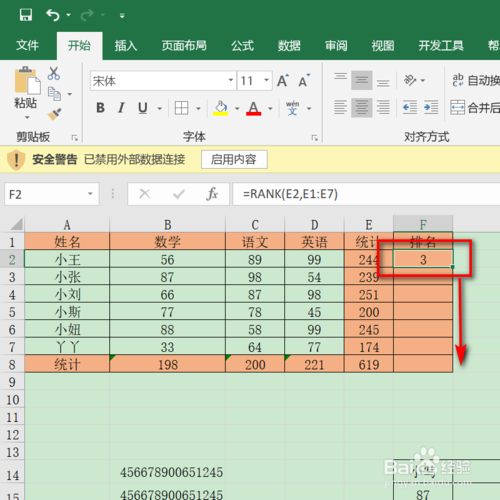This screenshot has width=500, height=500.
Task: Open the font size 11 dropdown
Action: (x=266, y=80)
